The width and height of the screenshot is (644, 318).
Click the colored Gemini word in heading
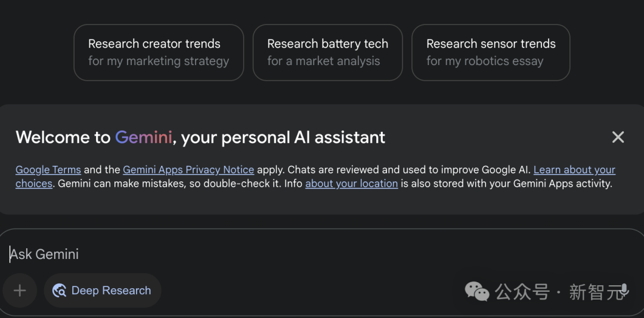coord(143,137)
